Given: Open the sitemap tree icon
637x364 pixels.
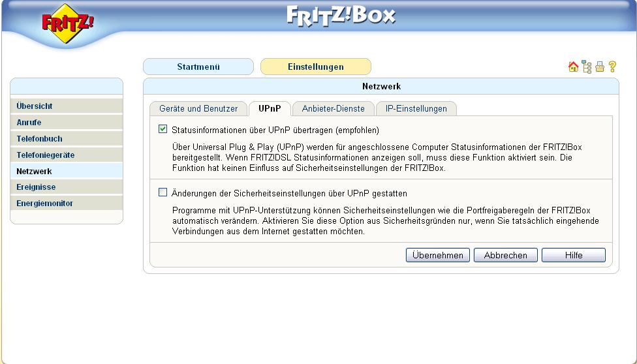Looking at the screenshot, I should coord(587,67).
